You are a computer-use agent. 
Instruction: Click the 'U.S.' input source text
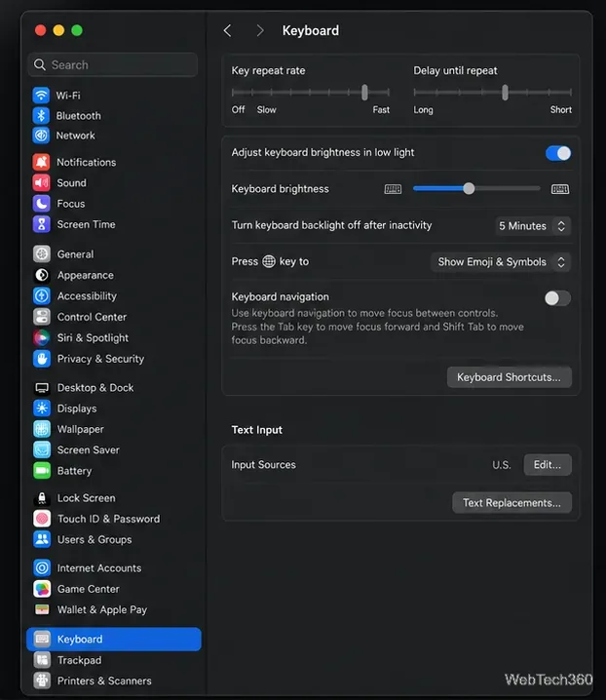502,465
